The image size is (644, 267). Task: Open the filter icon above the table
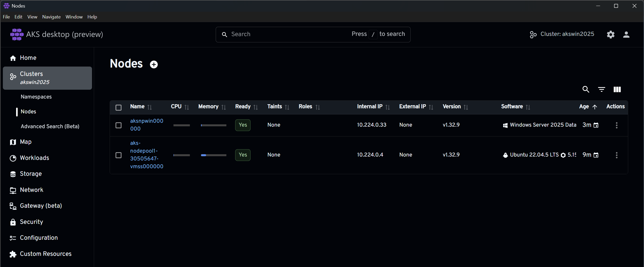(601, 89)
